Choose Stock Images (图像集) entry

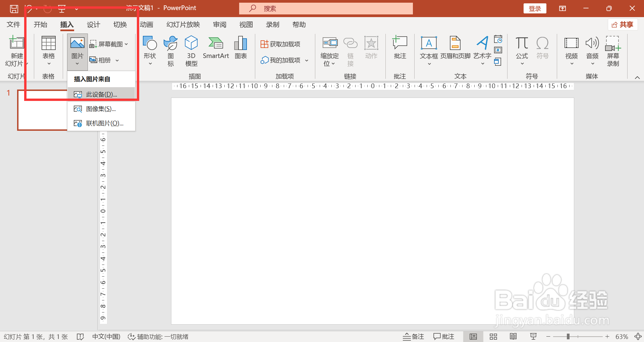[101, 109]
